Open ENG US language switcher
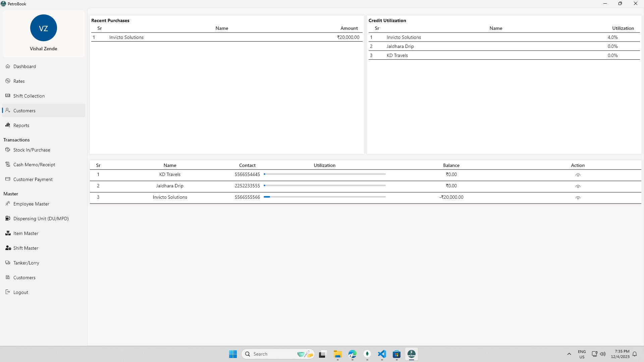Viewport: 644px width, 362px height. 582,354
